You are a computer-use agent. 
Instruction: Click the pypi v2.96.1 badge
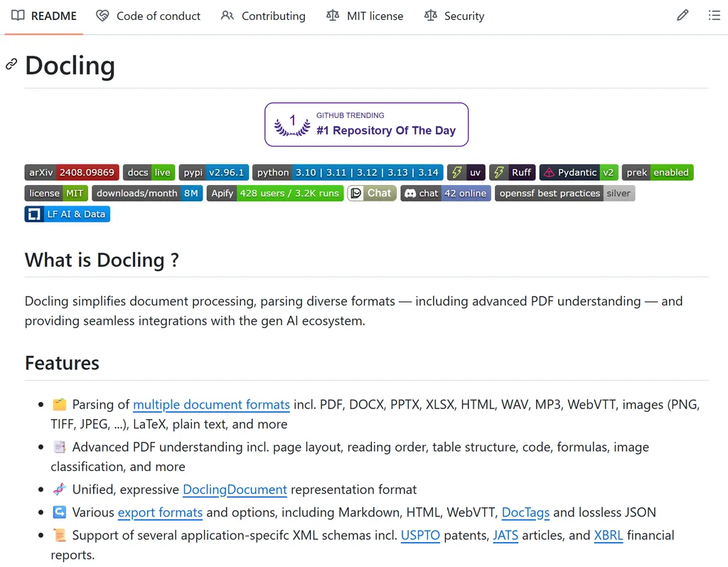pyautogui.click(x=213, y=172)
